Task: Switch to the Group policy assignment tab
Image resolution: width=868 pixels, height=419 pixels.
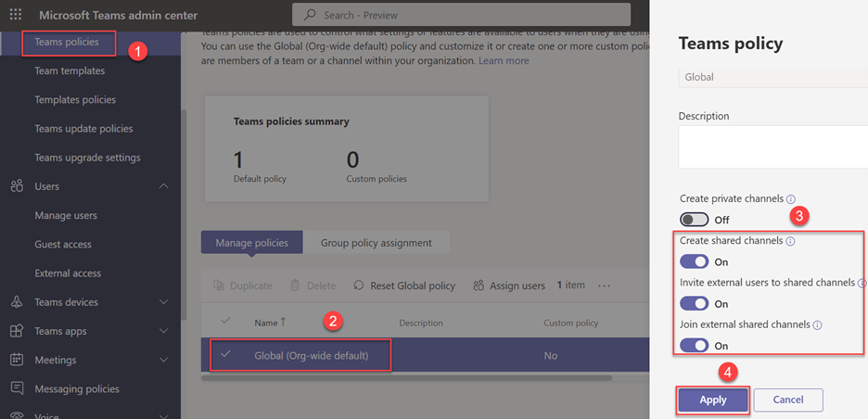Action: tap(376, 243)
